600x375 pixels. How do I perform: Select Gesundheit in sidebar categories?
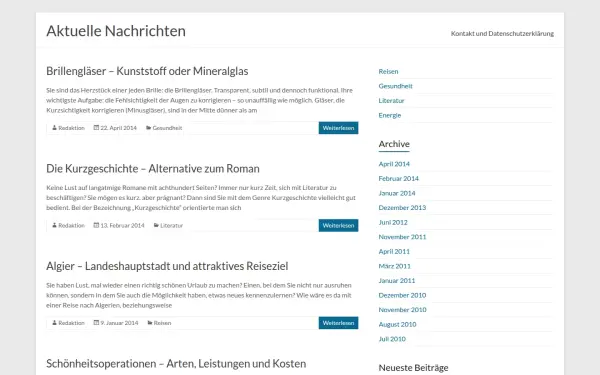click(x=395, y=86)
